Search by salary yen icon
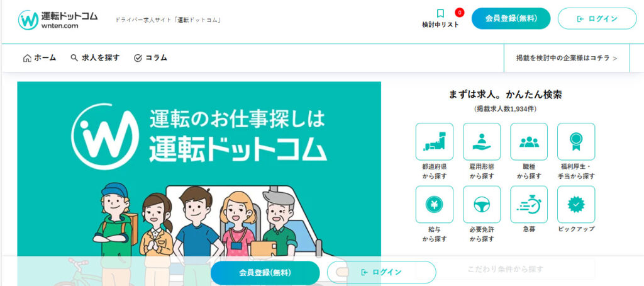The image size is (644, 286). click(435, 205)
